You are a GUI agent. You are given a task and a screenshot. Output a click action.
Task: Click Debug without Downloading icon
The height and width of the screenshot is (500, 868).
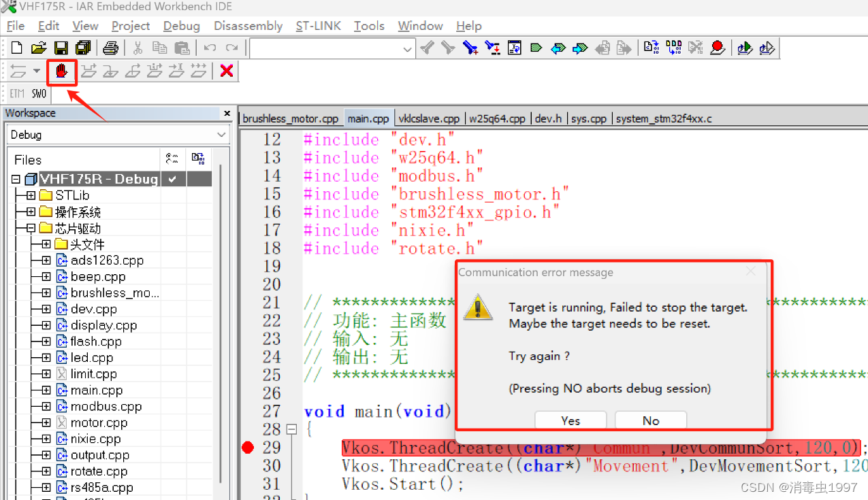[767, 48]
